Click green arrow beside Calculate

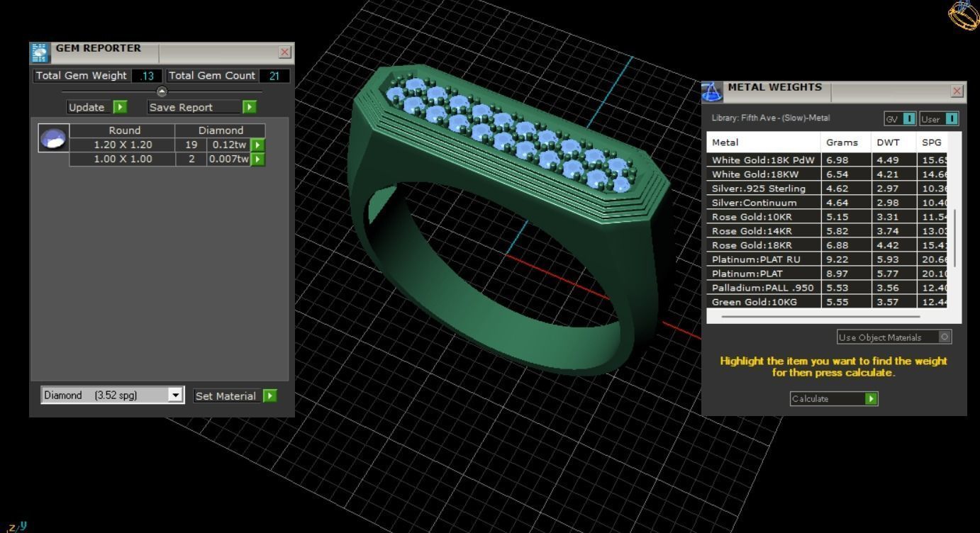coord(872,399)
